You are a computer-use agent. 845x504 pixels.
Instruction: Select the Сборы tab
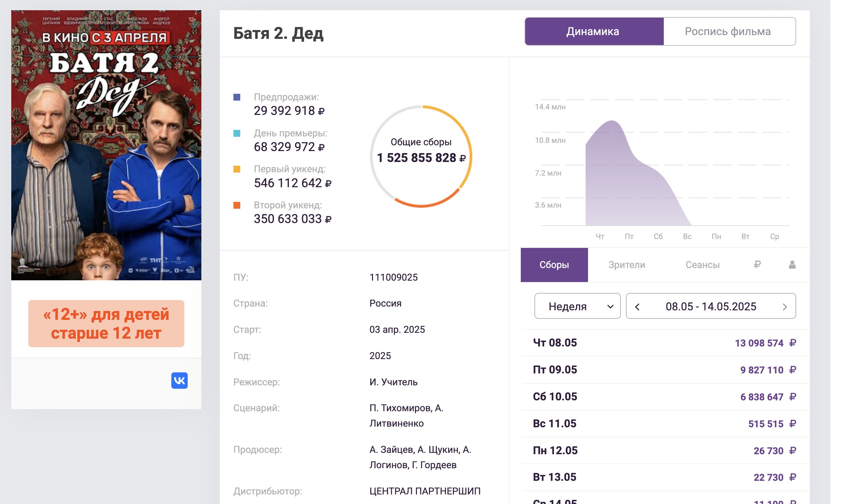(554, 265)
